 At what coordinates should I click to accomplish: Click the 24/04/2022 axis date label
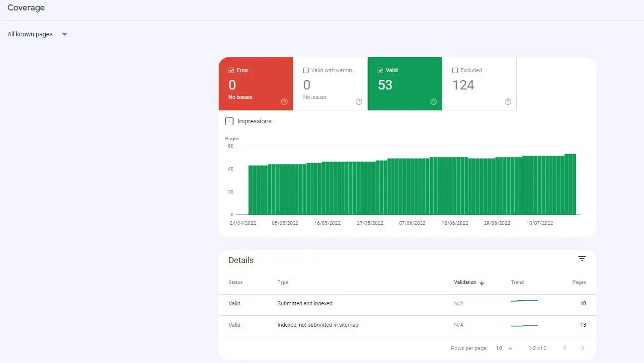[x=243, y=223]
